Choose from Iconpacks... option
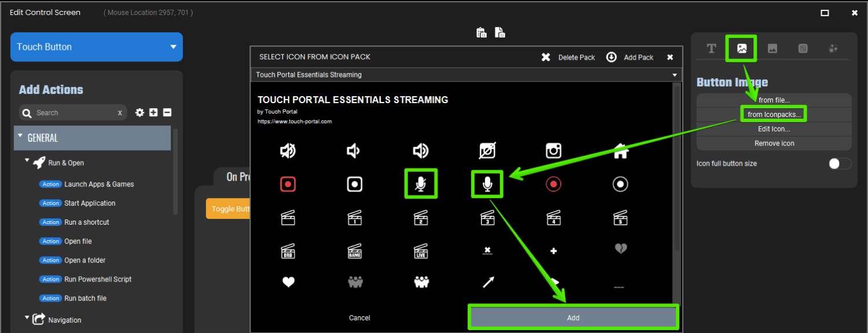The image size is (868, 333). click(774, 115)
